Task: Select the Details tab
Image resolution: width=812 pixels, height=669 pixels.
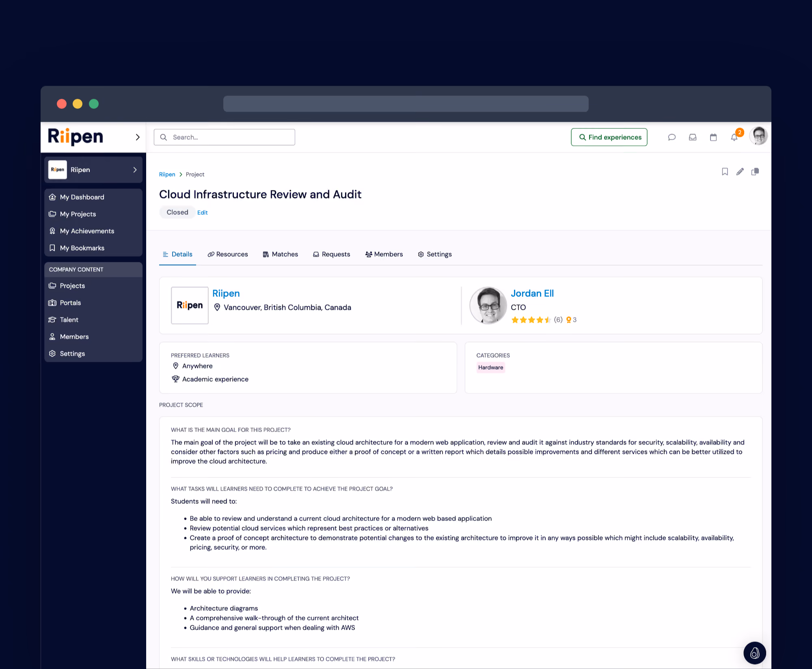Action: (177, 254)
